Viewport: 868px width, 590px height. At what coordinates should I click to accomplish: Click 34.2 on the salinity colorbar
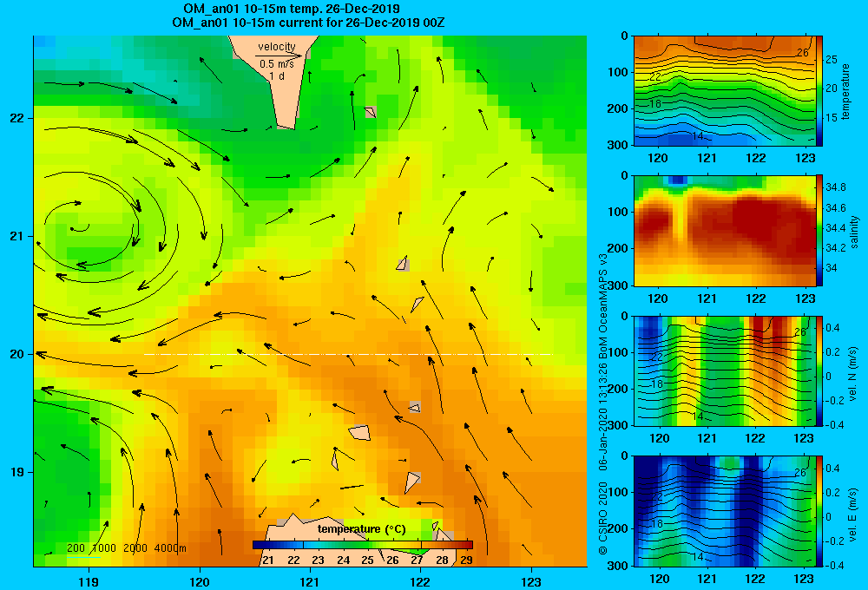click(835, 248)
